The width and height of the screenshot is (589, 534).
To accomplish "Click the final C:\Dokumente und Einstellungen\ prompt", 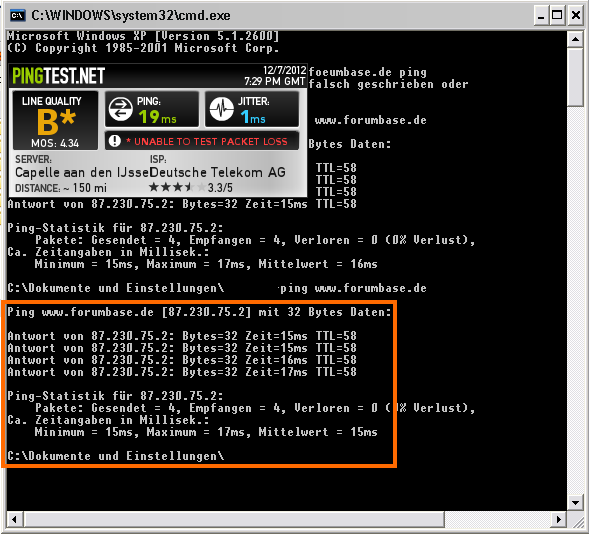I will [116, 456].
